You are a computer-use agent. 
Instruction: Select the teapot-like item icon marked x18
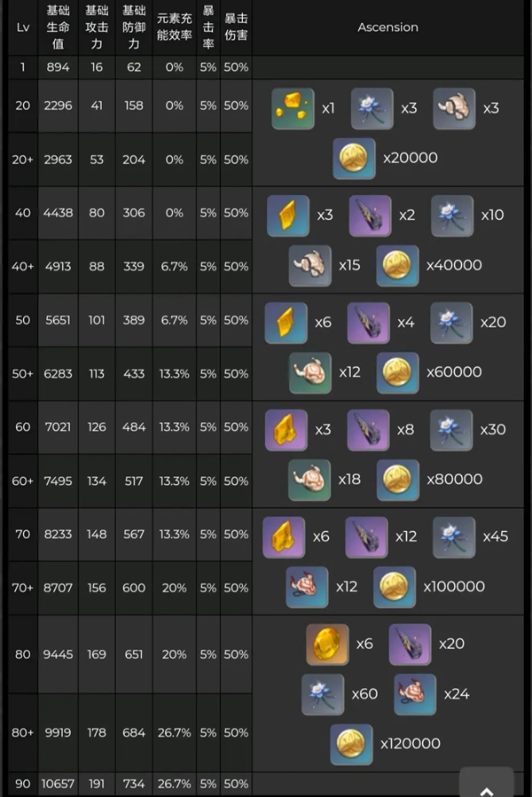[x=309, y=480]
